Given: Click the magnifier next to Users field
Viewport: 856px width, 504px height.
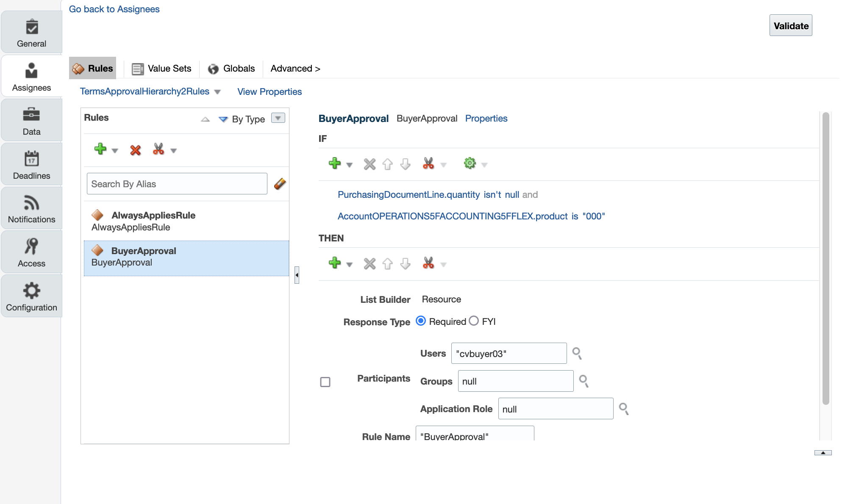Looking at the screenshot, I should [577, 353].
